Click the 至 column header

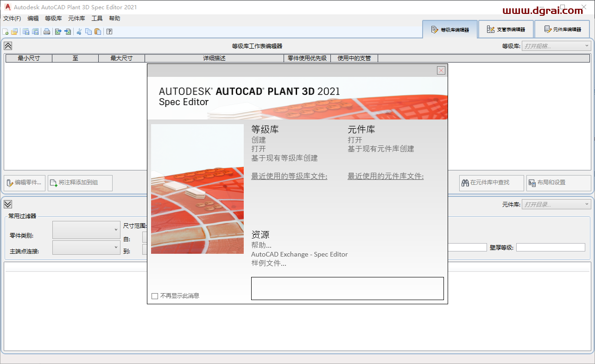tap(75, 58)
